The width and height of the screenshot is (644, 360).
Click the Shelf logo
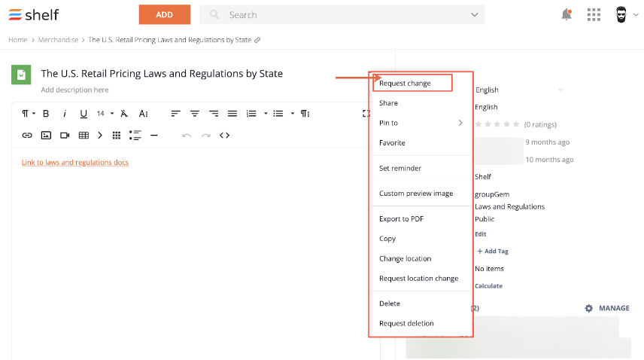pyautogui.click(x=34, y=15)
